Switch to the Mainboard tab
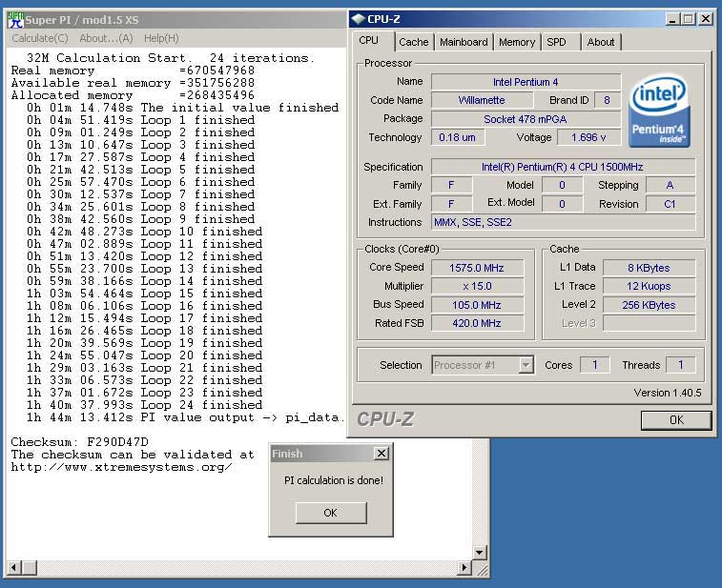This screenshot has width=722, height=588. (x=464, y=42)
